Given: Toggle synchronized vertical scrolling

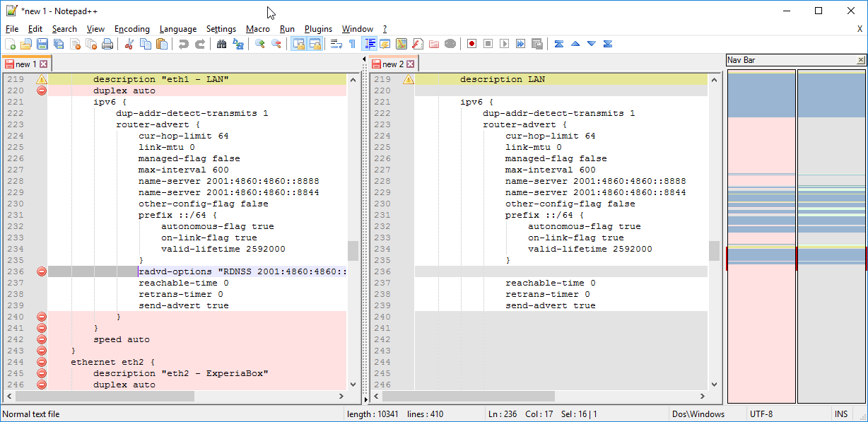Looking at the screenshot, I should (298, 44).
